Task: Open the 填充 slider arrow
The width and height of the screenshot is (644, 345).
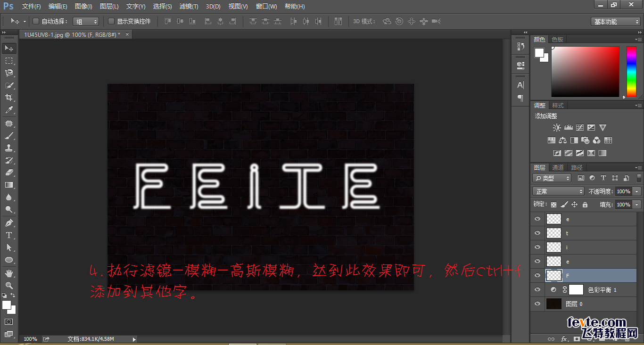Action: tap(637, 205)
